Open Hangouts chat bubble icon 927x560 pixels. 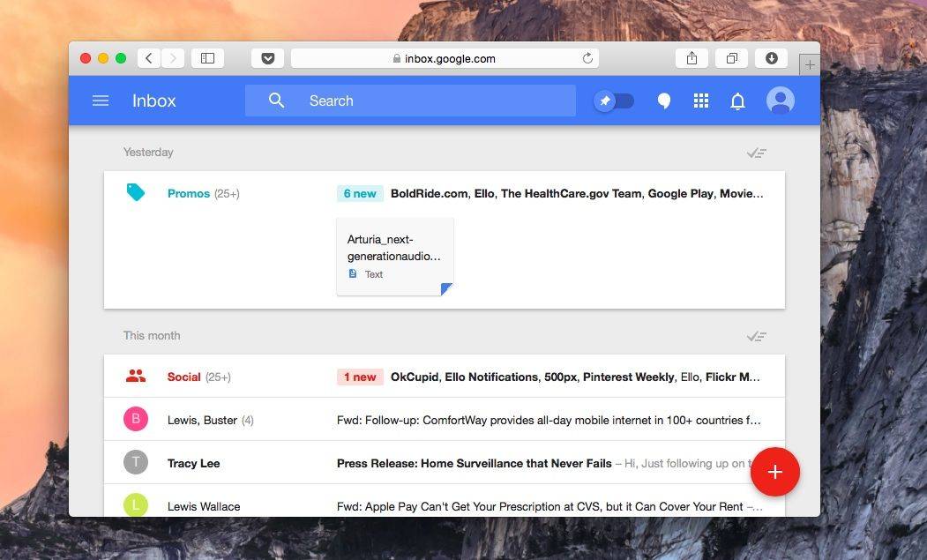[664, 101]
